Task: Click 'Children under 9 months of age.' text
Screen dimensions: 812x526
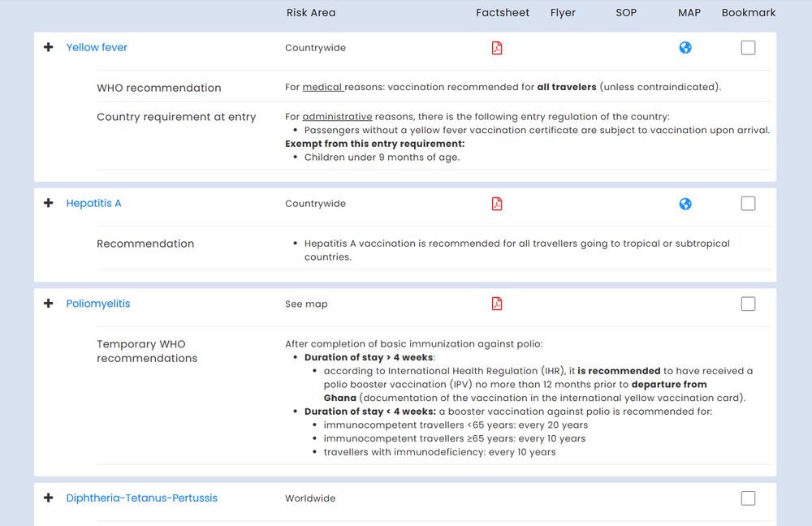Action: (x=382, y=157)
